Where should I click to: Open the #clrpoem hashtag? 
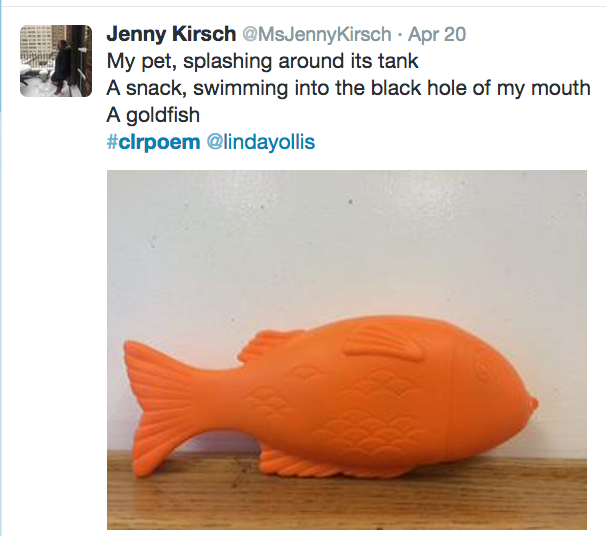[x=153, y=142]
